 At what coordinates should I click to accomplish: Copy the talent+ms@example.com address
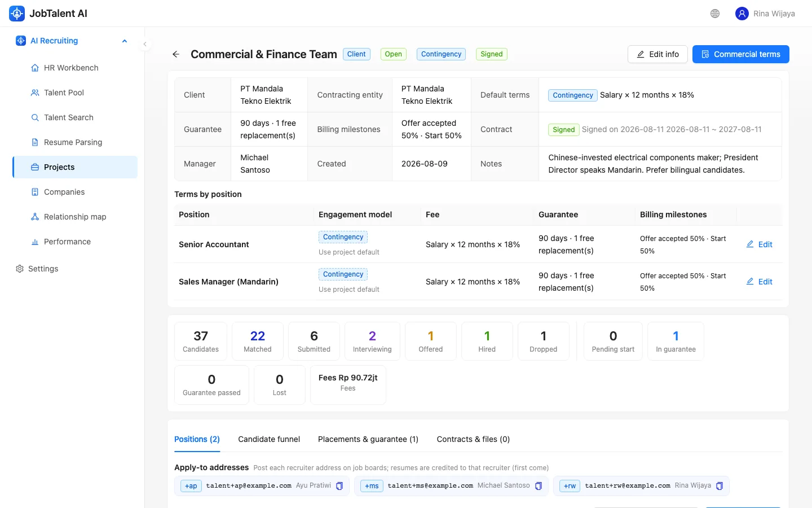coord(539,486)
